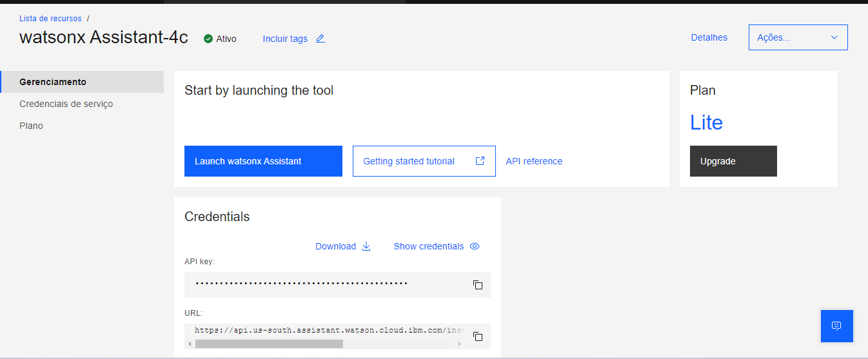868x359 pixels.
Task: Click the Incluir tags link
Action: pos(285,39)
